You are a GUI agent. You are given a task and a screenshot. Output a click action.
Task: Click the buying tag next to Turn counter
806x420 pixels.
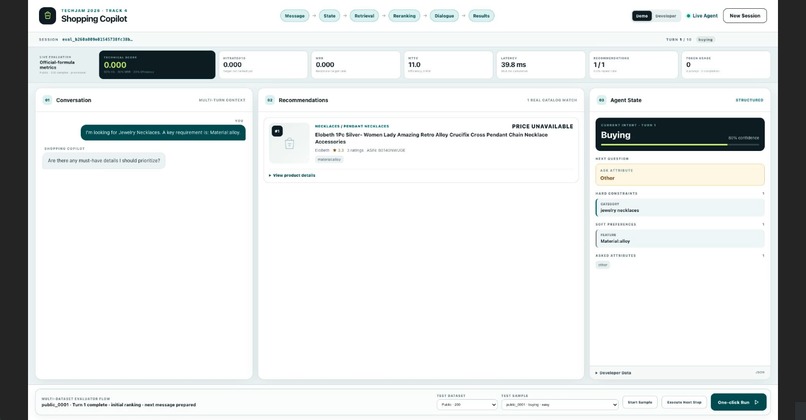705,40
